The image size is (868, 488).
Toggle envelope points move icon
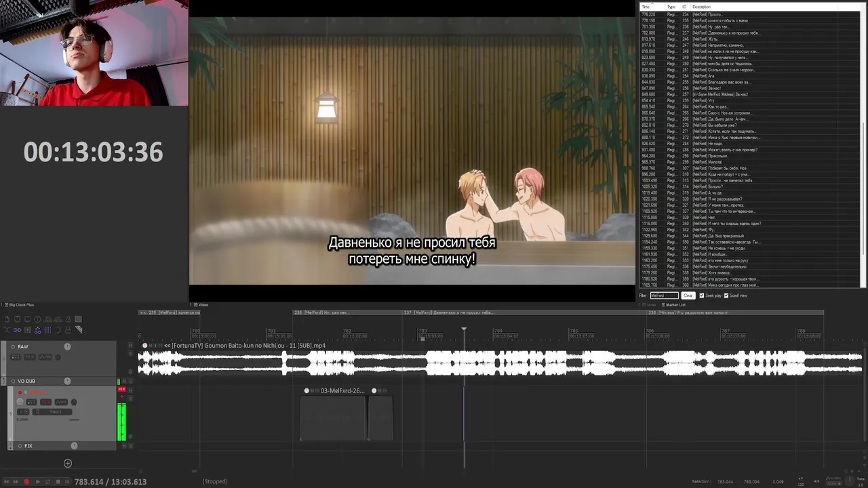coord(37,330)
